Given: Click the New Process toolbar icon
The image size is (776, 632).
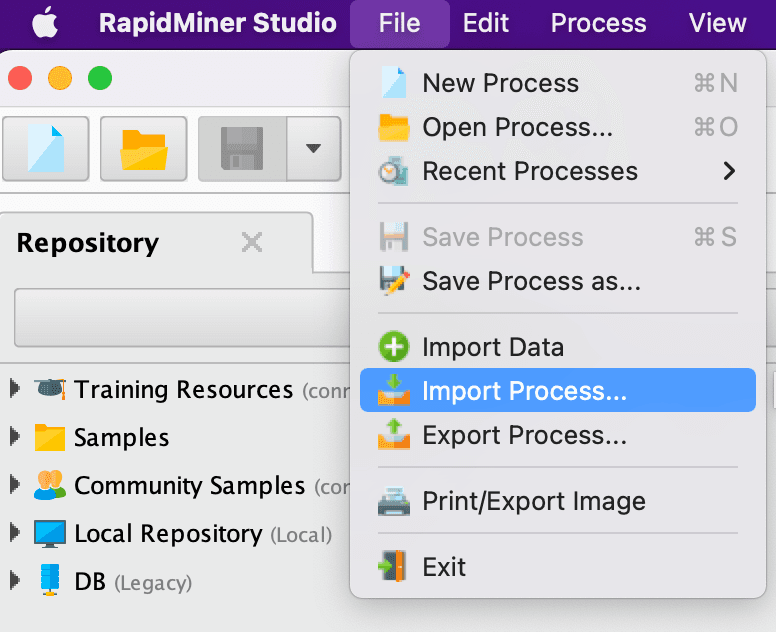Looking at the screenshot, I should click(x=46, y=148).
